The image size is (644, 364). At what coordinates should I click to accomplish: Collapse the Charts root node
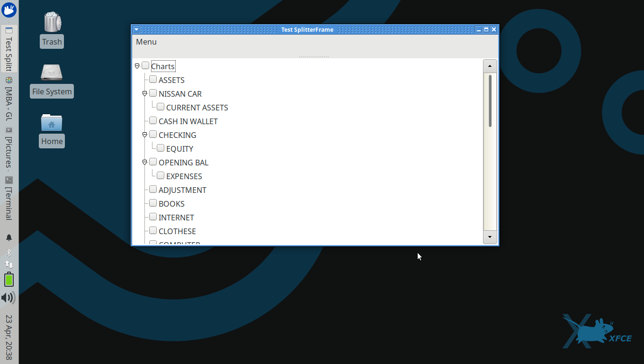click(137, 66)
